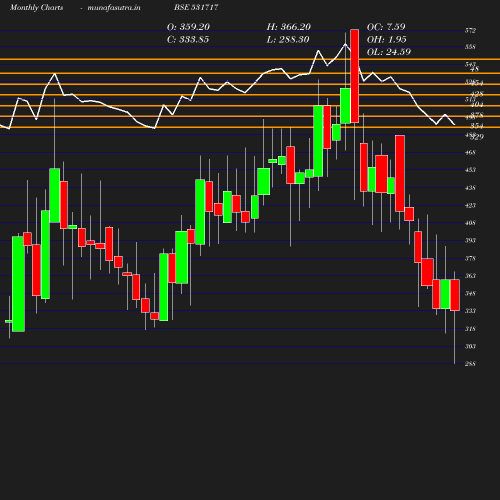
Task: Click the 'BSE 531717' symbol label
Action: tap(196, 7)
